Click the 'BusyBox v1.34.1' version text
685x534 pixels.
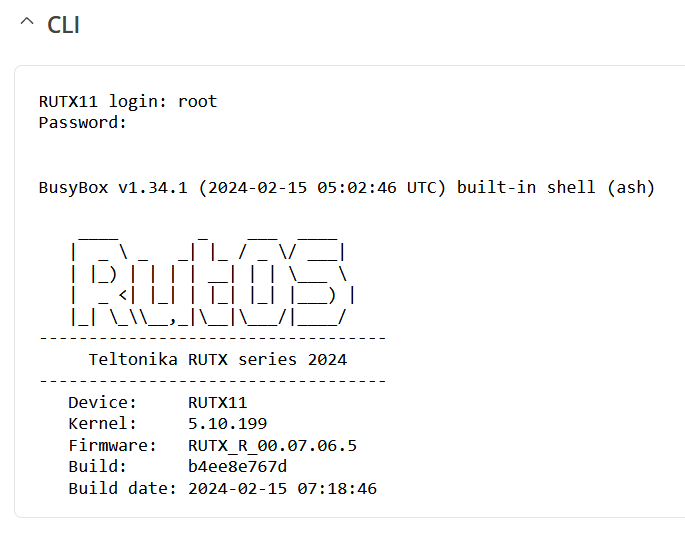[x=113, y=187]
